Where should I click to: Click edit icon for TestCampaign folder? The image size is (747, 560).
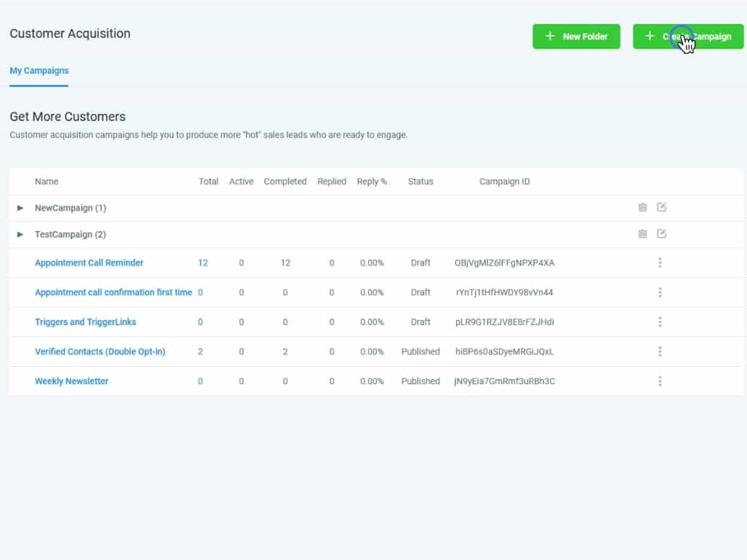[662, 234]
